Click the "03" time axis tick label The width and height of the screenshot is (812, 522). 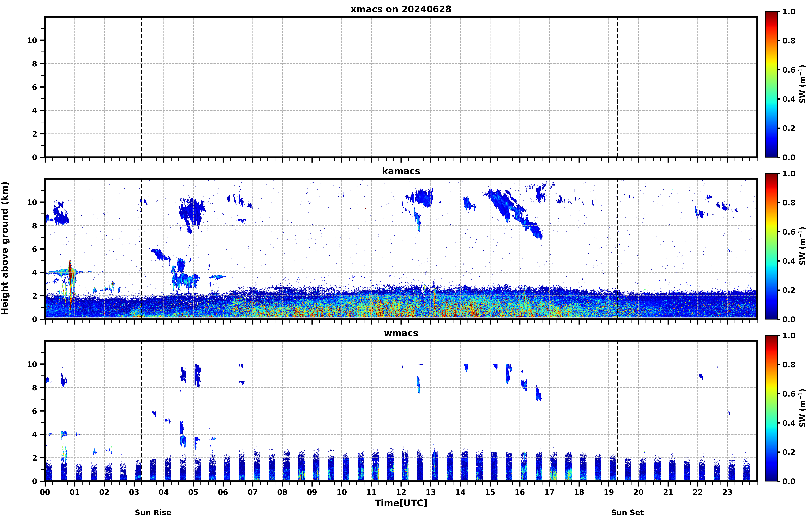click(x=134, y=492)
